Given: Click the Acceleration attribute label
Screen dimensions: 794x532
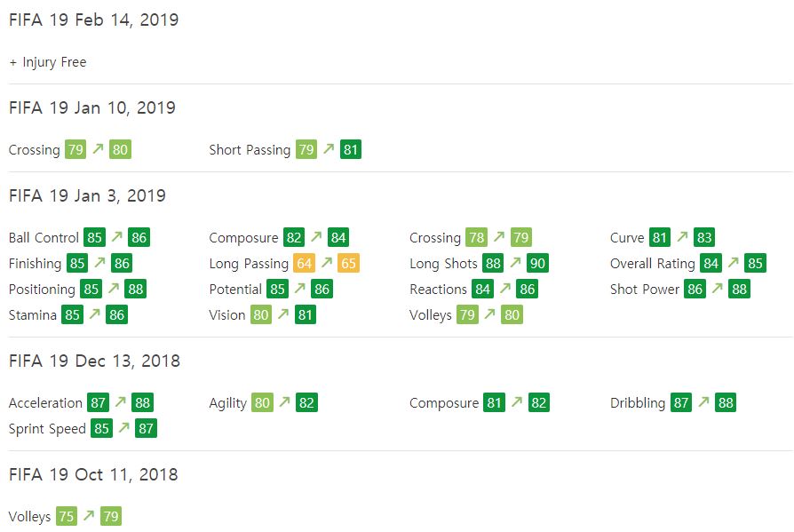Looking at the screenshot, I should pos(45,403).
